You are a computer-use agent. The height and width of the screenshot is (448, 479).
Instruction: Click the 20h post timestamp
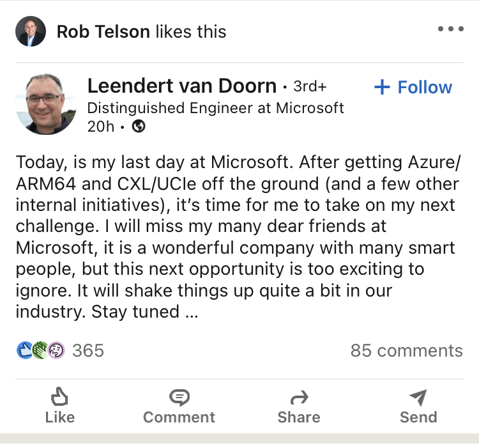(100, 127)
